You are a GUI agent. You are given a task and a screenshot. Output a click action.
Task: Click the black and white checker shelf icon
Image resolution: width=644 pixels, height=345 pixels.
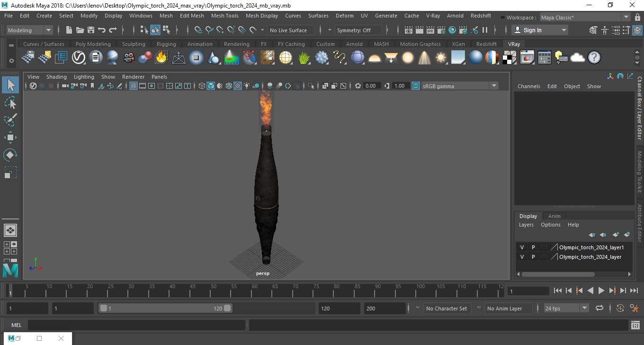510,58
